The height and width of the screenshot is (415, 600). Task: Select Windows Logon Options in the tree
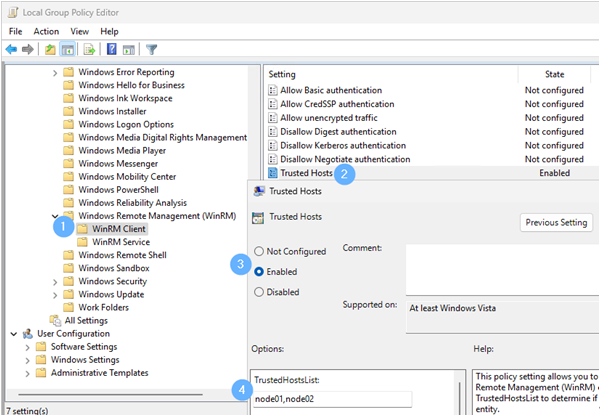(126, 124)
